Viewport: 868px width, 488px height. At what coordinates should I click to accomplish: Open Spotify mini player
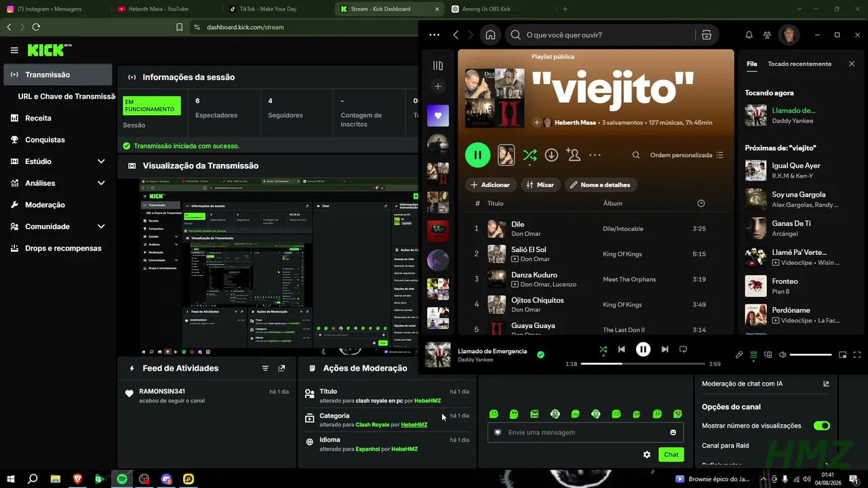(x=843, y=354)
